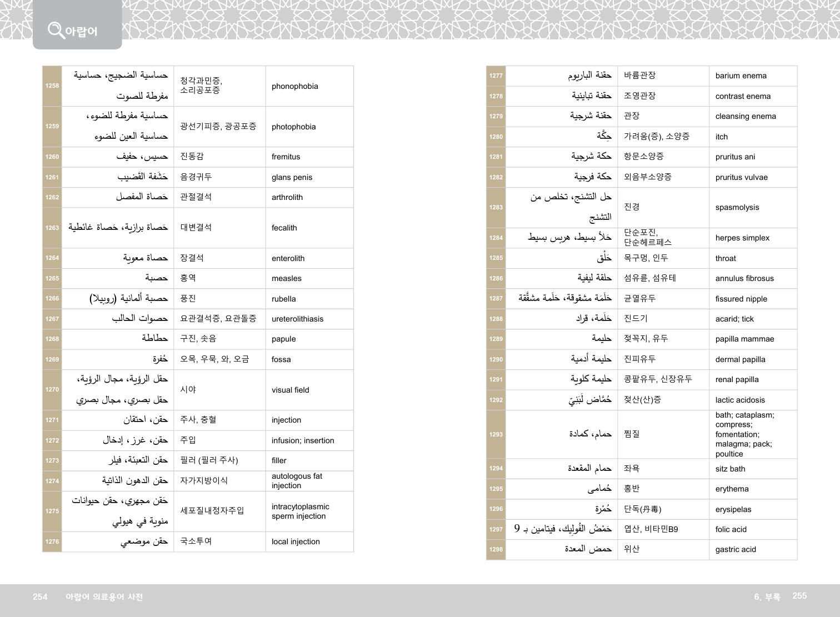The width and height of the screenshot is (840, 617).
Task: Click the herpes simplex cell
Action: (x=742, y=238)
